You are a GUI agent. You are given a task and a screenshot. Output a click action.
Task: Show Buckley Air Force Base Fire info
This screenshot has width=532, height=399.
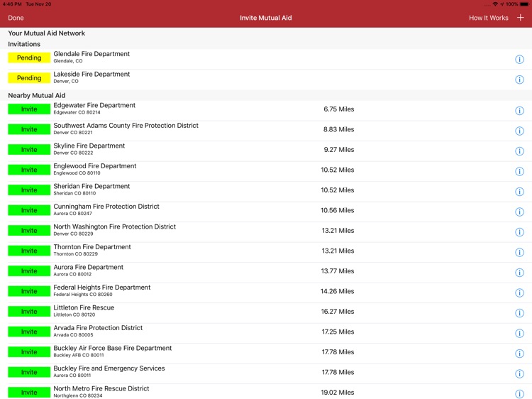tap(519, 354)
